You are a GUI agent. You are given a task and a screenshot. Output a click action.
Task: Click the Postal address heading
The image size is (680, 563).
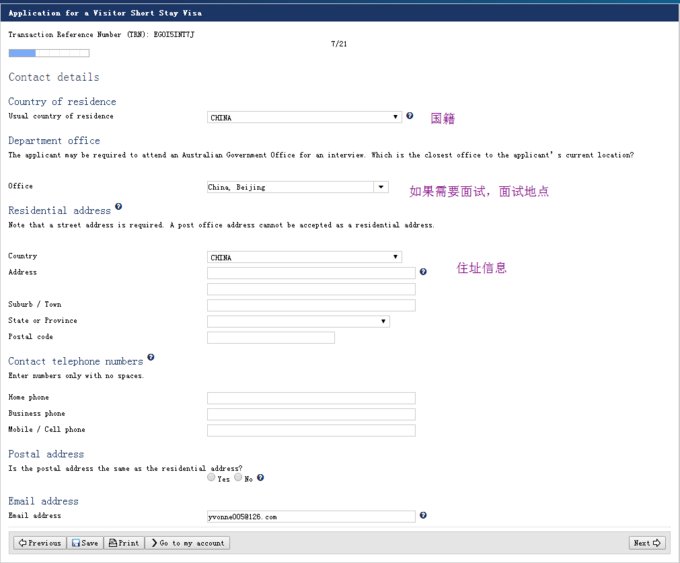point(46,454)
